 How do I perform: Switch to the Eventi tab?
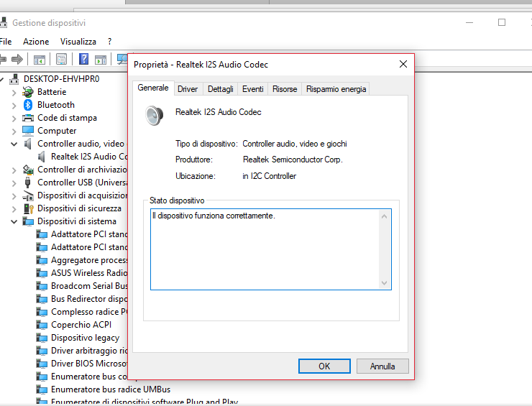pyautogui.click(x=253, y=89)
